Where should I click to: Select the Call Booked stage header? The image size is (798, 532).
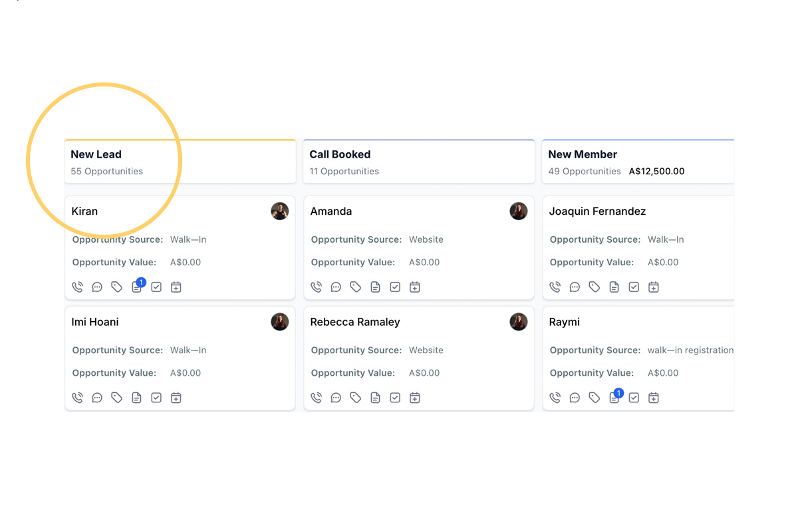[340, 154]
